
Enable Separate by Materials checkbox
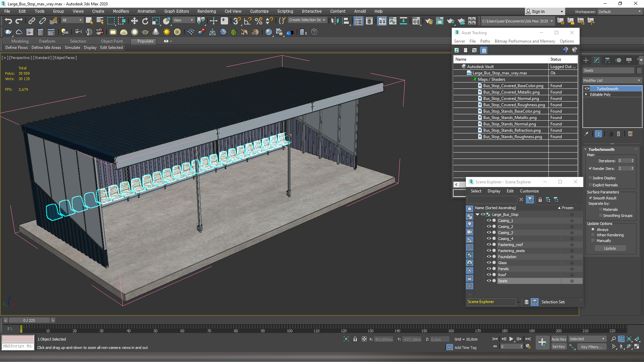[x=601, y=209]
